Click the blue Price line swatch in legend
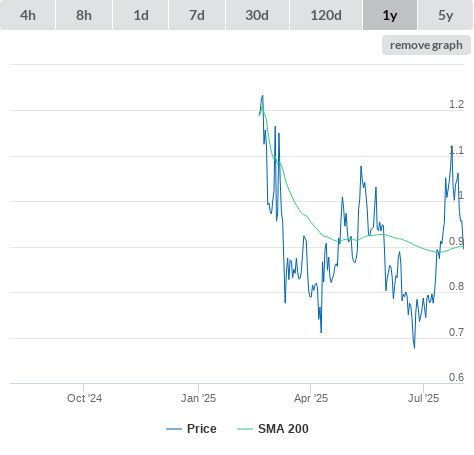The image size is (474, 455). [174, 429]
